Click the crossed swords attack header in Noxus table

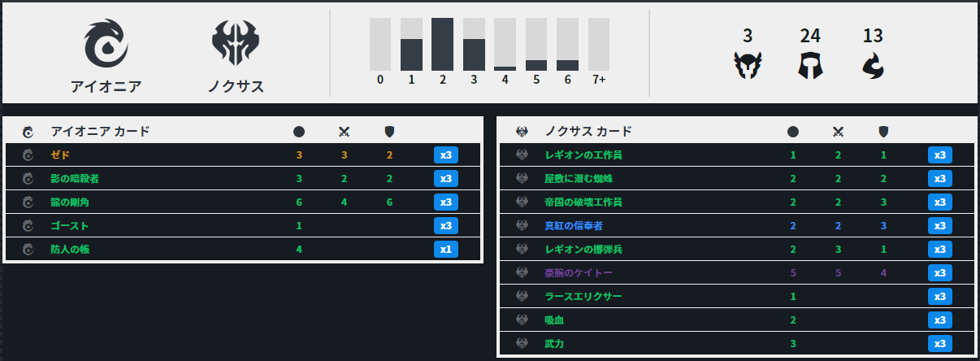coord(839,131)
